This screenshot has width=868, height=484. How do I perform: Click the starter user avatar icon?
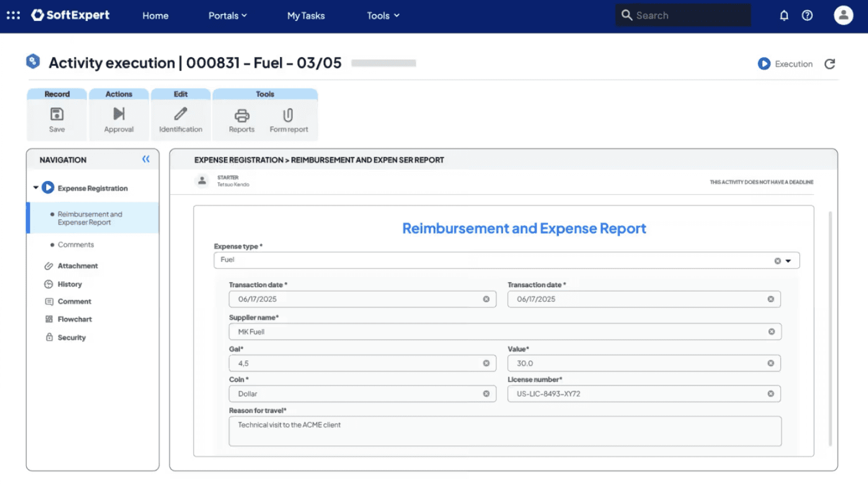click(202, 181)
